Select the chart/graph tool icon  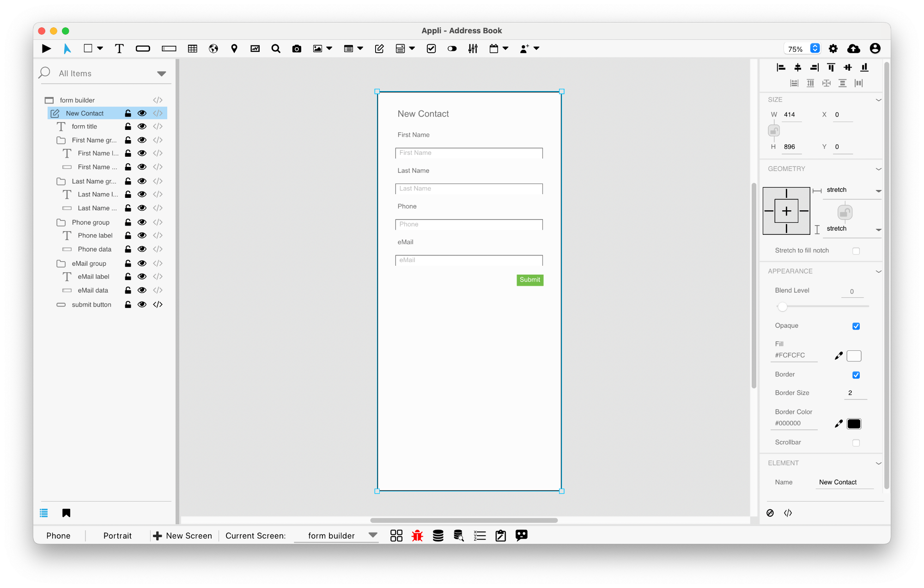point(255,48)
